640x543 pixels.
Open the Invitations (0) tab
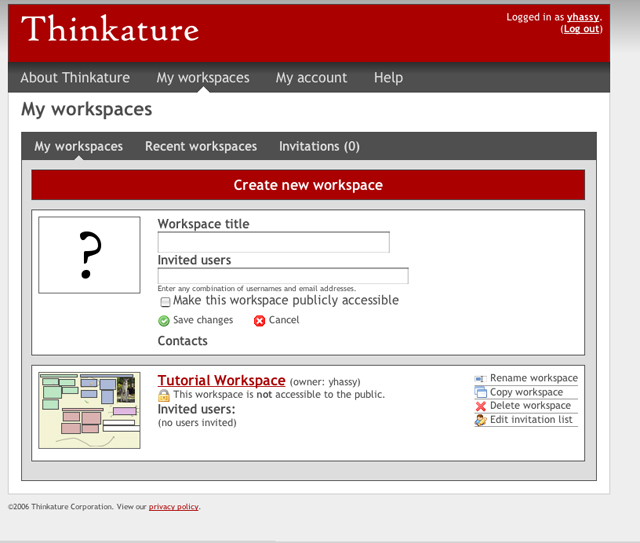tap(319, 146)
